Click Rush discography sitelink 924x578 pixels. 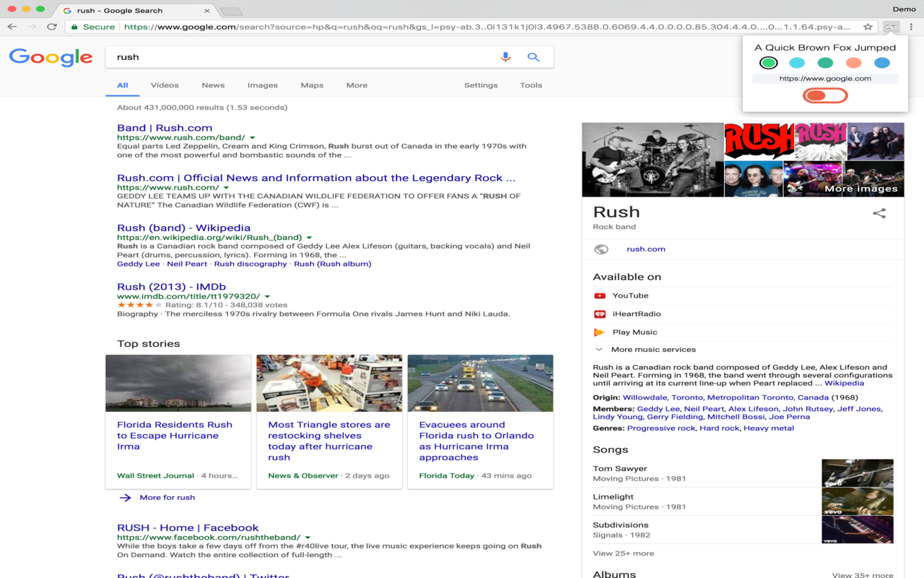pos(250,264)
